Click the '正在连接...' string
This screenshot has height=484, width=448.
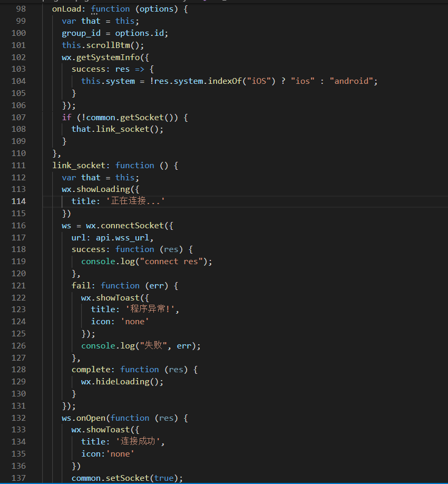pyautogui.click(x=135, y=201)
